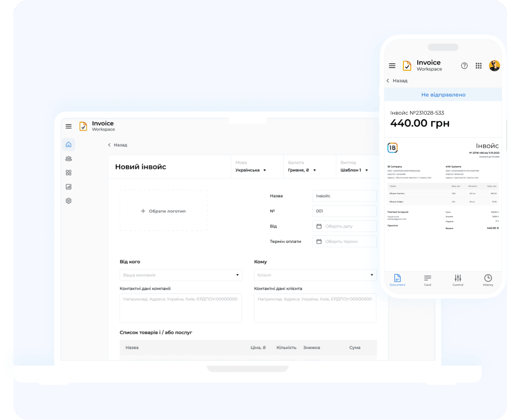
Task: Click the home icon in the sidebar
Action: (69, 145)
